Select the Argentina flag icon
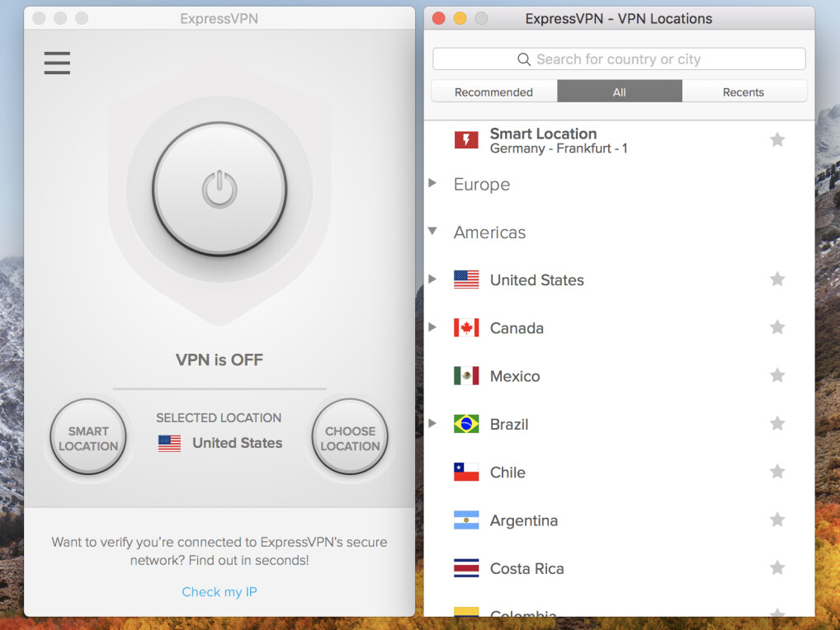 [x=466, y=520]
